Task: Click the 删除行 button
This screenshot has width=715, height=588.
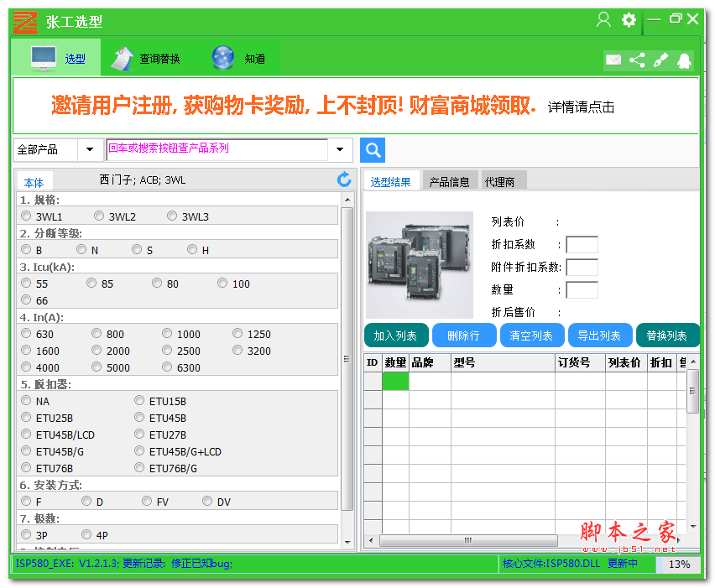Action: [x=464, y=336]
